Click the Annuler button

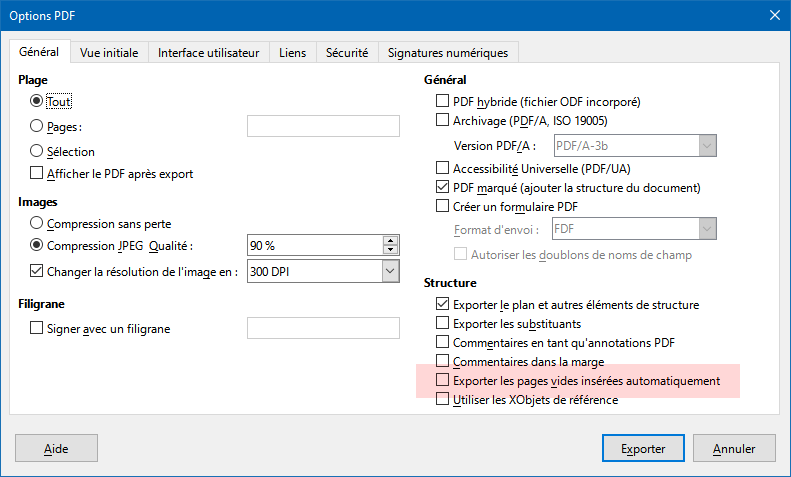coord(734,448)
